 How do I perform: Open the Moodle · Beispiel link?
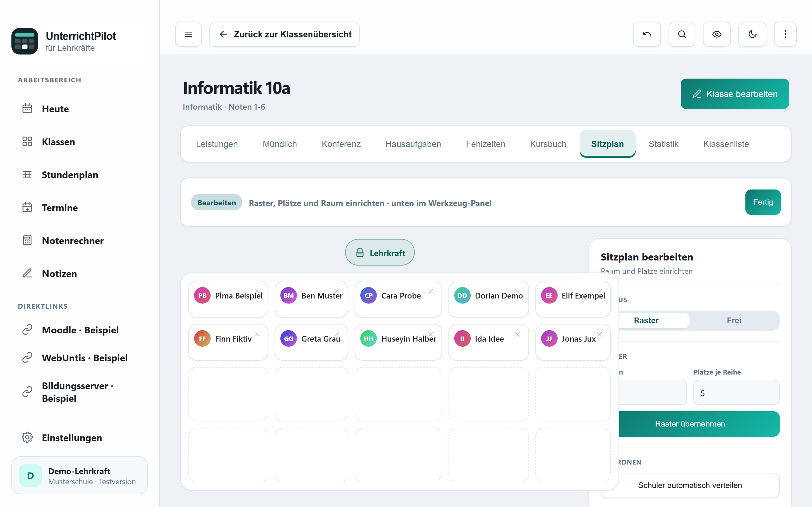point(80,330)
